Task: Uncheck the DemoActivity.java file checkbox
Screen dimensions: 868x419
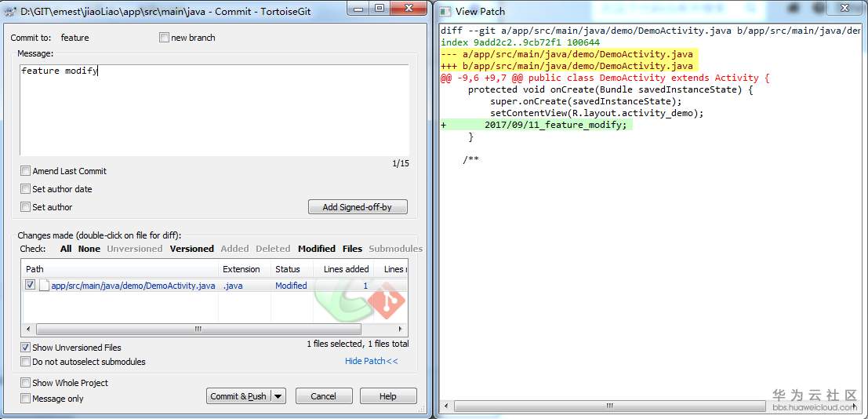Action: [x=30, y=286]
